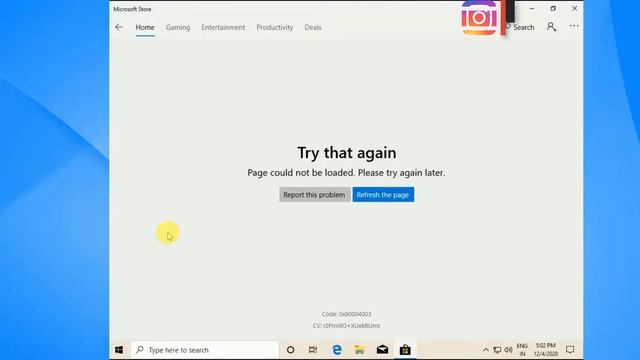
Task: Open the Action Center notifications icon
Action: 570,350
